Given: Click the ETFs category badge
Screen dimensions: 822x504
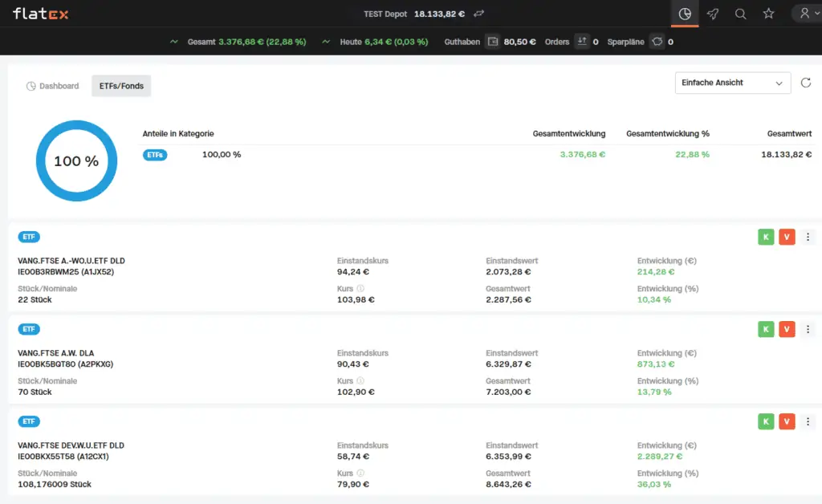Looking at the screenshot, I should coord(155,155).
